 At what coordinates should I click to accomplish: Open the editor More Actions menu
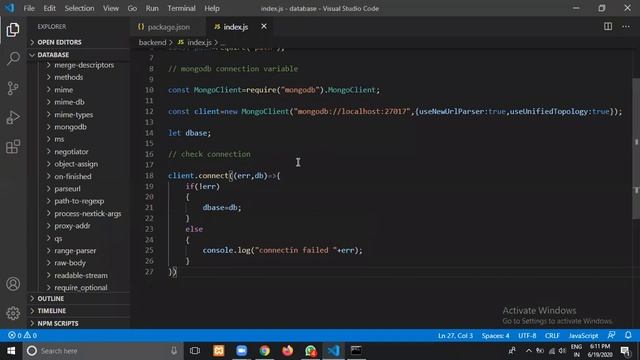(x=626, y=27)
